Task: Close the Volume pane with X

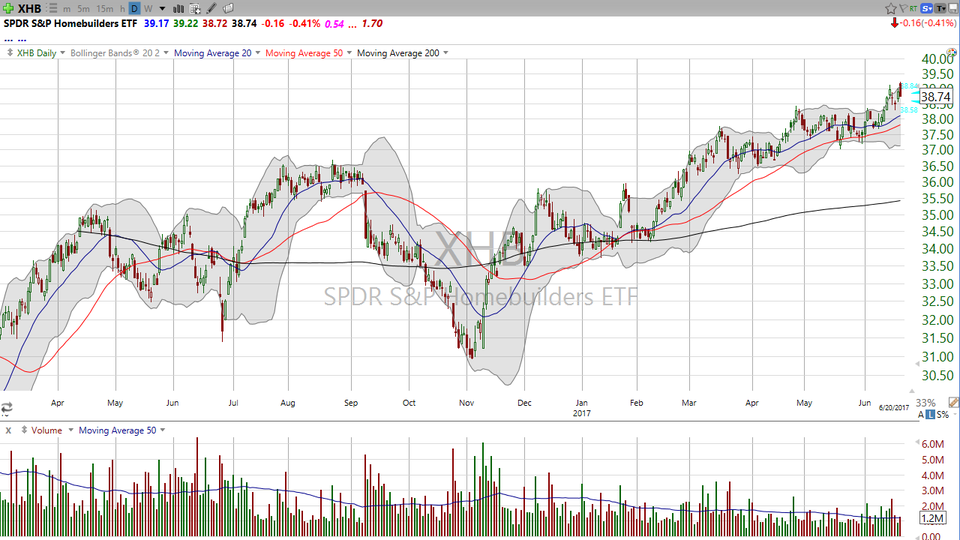Action: point(8,430)
